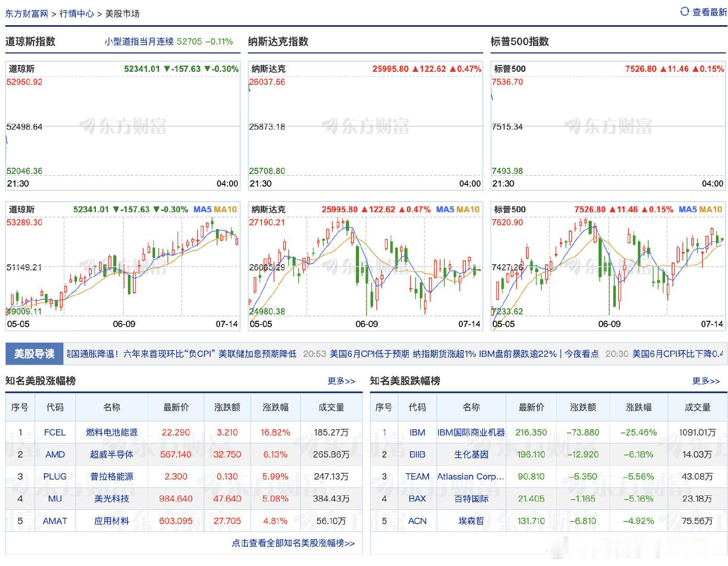728x566 pixels.
Task: Click the 纳斯达克 intraday chart
Action: (x=365, y=126)
